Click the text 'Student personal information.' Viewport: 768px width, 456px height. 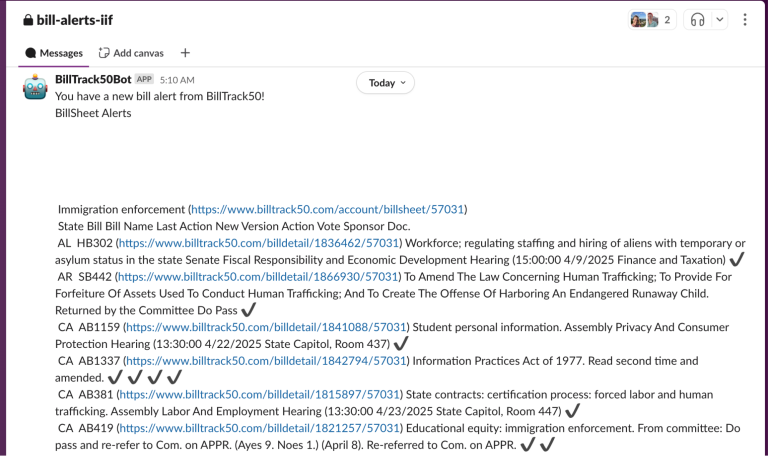(x=487, y=327)
